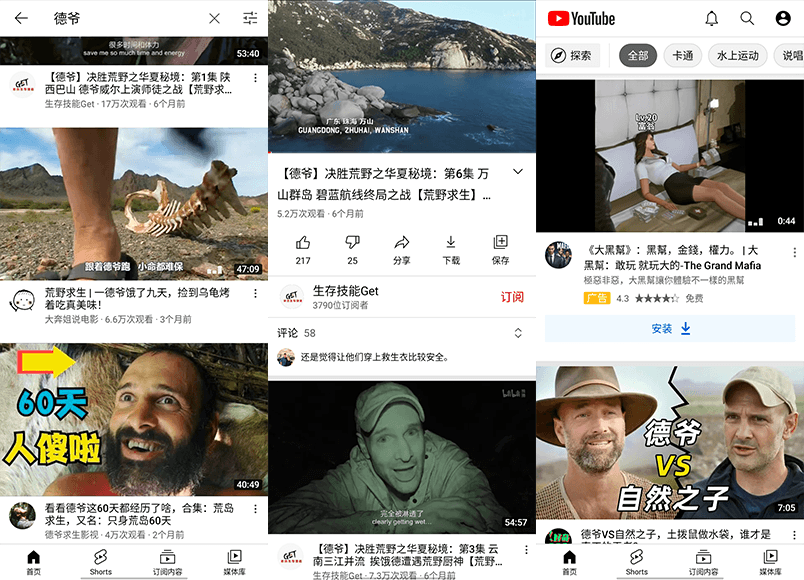
Task: Open 生存技能Get avatar beside 第3集 video
Action: pos(290,556)
